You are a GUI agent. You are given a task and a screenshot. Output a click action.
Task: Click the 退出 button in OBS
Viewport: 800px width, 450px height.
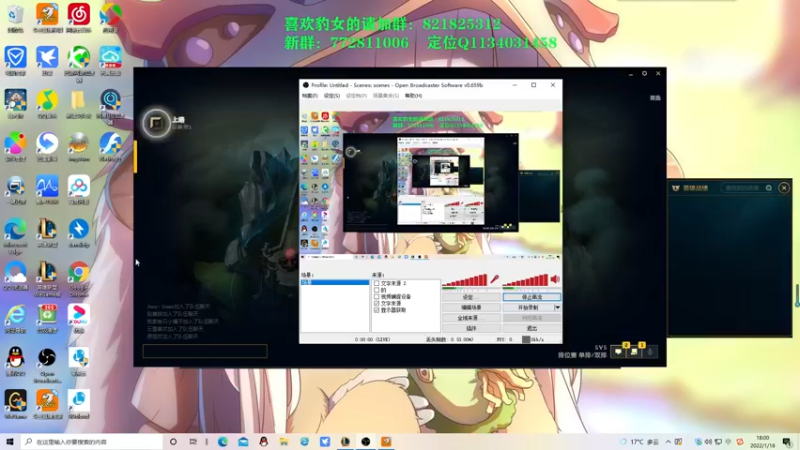click(x=532, y=329)
